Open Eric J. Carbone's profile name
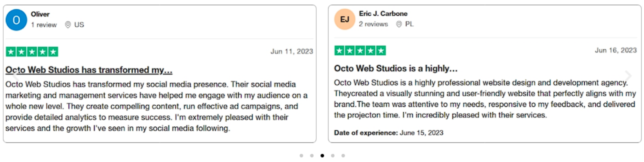This screenshot has height=162, width=644. [383, 14]
